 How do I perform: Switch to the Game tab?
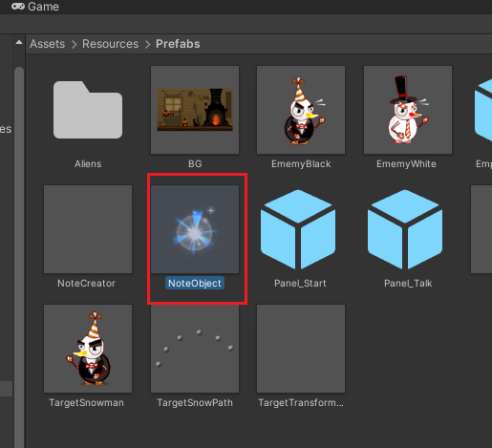coord(35,7)
